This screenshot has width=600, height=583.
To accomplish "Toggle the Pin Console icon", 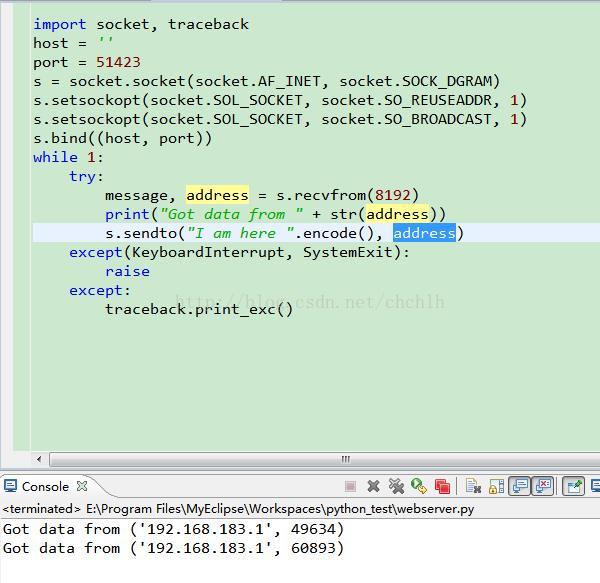I will point(574,486).
